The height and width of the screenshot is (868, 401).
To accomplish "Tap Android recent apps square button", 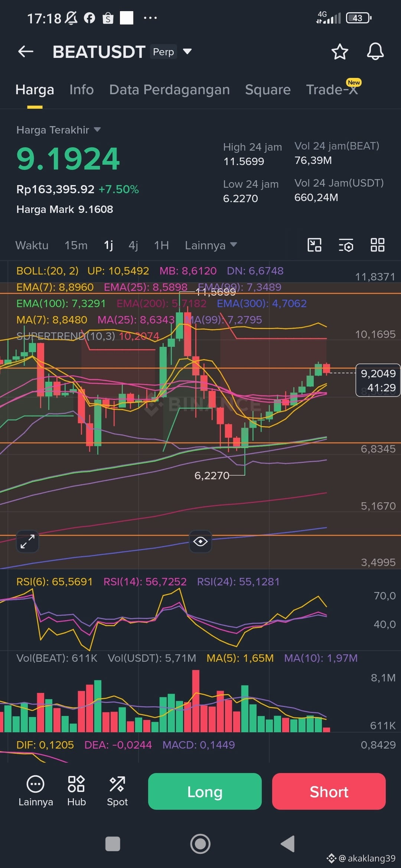I will 113,844.
